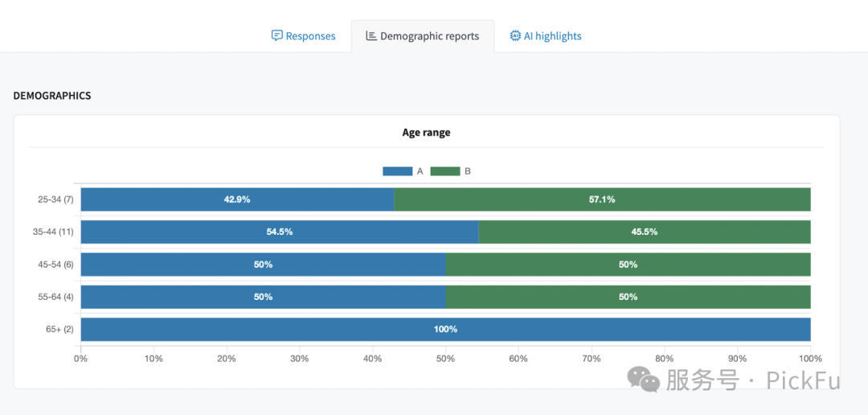Click the green 50% bar for 45-54
Screen dimensions: 868x415
point(628,265)
